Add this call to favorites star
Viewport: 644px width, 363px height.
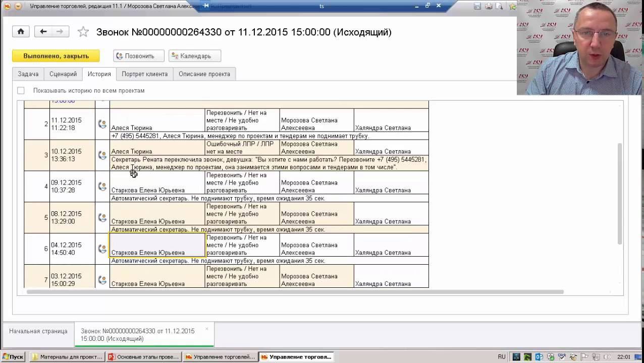[x=83, y=32]
